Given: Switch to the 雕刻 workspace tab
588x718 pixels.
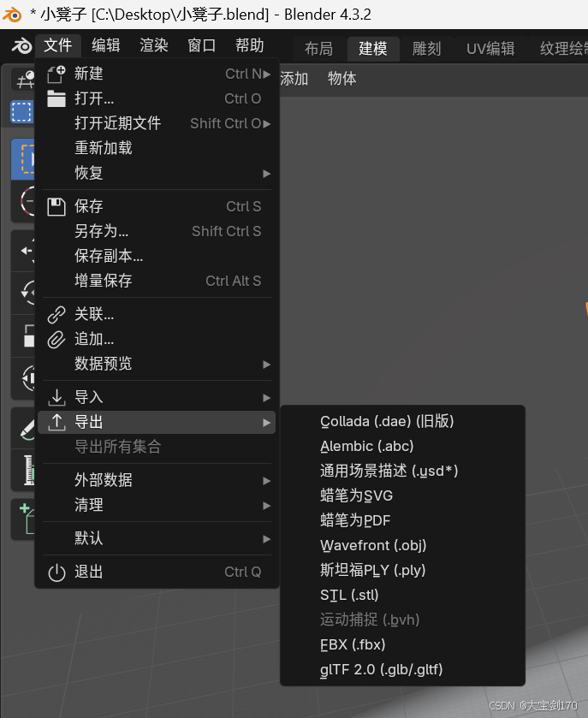Looking at the screenshot, I should tap(426, 49).
